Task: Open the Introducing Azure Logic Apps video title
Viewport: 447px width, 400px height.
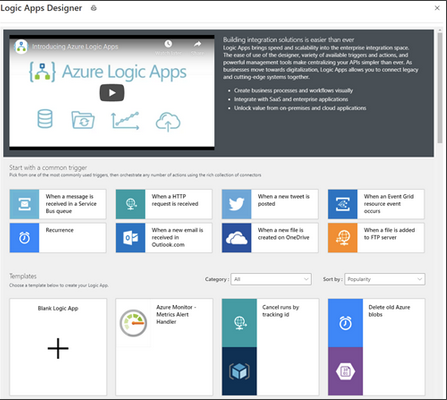Action: [x=75, y=47]
